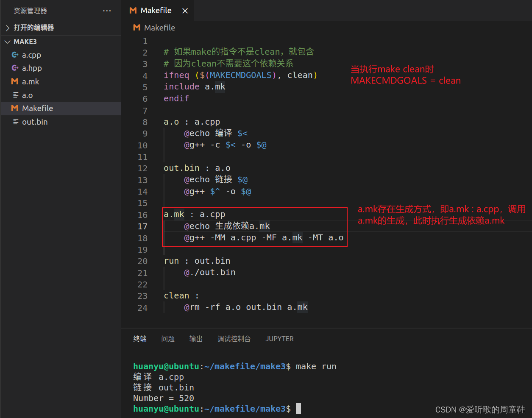Open out.bin from the explorer

(x=35, y=122)
